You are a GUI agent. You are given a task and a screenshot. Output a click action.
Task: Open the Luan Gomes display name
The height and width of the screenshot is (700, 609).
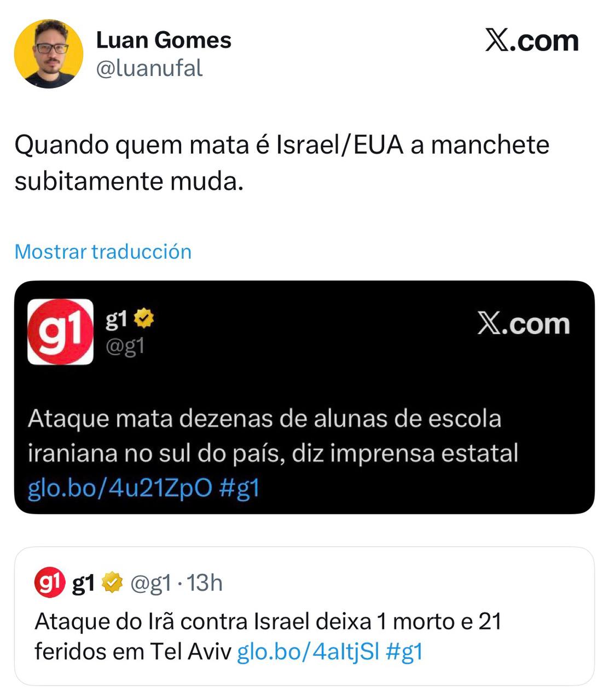(164, 40)
